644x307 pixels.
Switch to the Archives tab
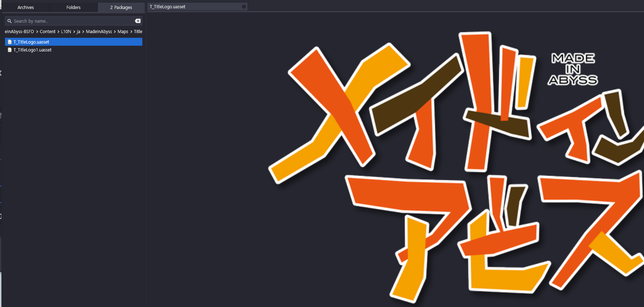click(26, 7)
